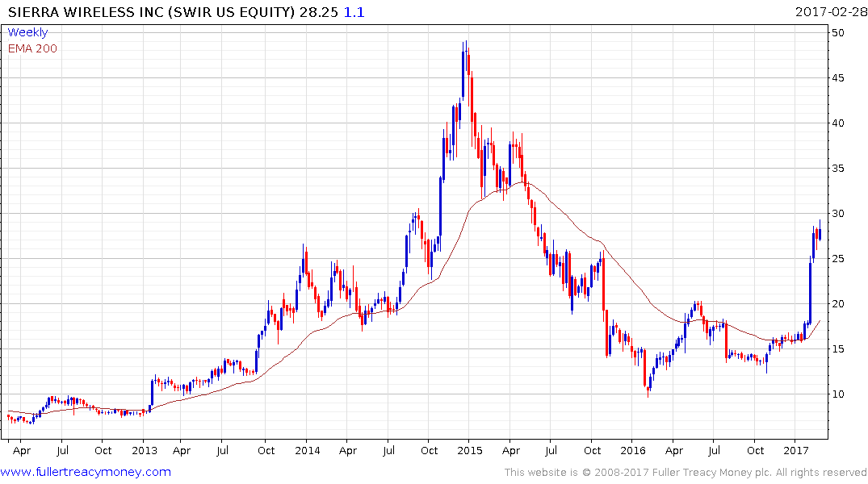Select the 28.25 last price value
Image resolution: width=868 pixels, height=484 pixels.
pyautogui.click(x=319, y=12)
